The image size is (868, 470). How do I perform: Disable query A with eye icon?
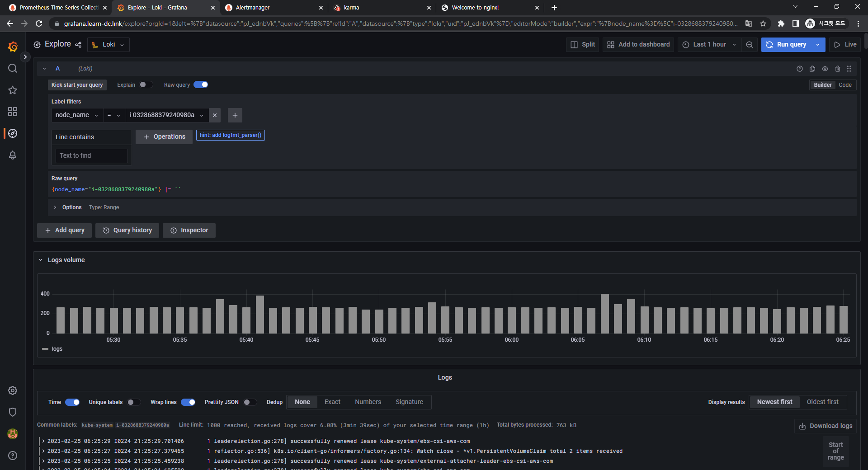click(x=825, y=69)
